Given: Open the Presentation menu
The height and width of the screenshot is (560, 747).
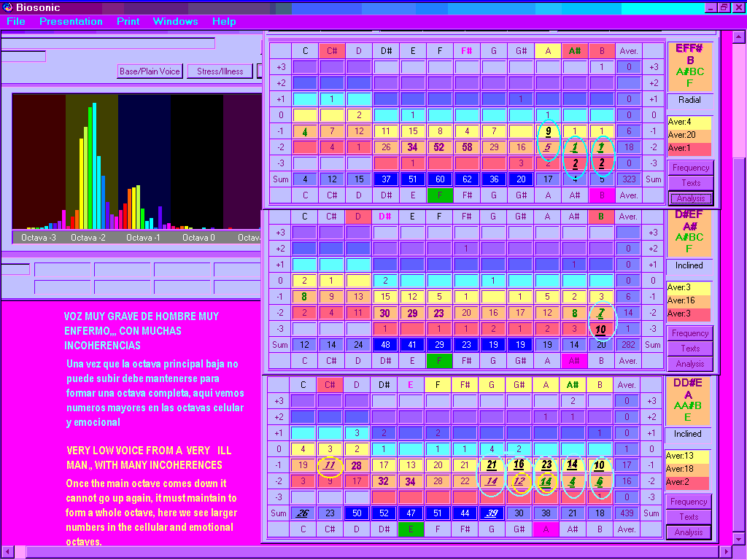Looking at the screenshot, I should 71,21.
